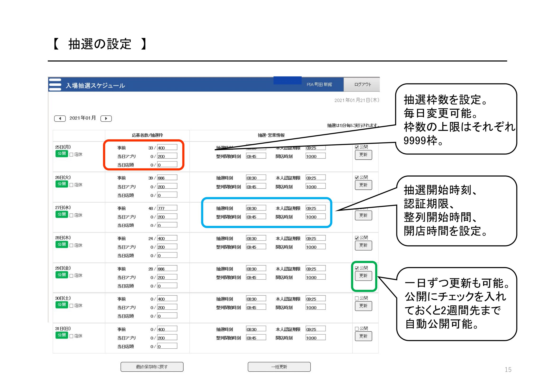Toggle 店休 checkbox for 26日(火)
The height and width of the screenshot is (392, 555).
[x=71, y=185]
